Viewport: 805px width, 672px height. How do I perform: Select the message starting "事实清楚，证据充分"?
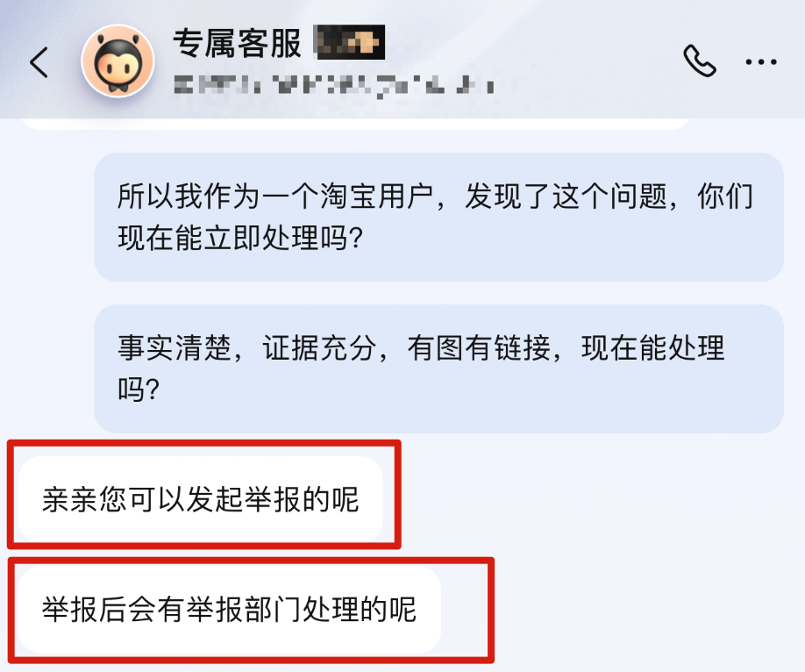pos(438,368)
